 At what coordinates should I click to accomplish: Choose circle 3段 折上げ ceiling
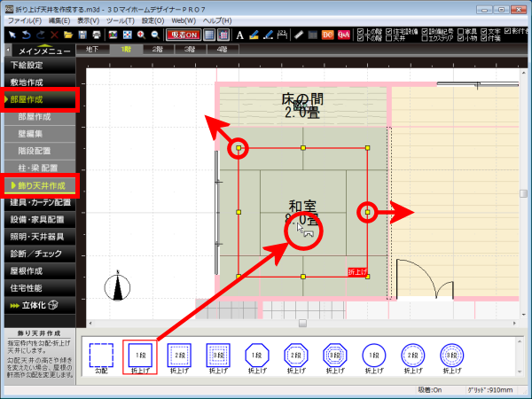(452, 358)
